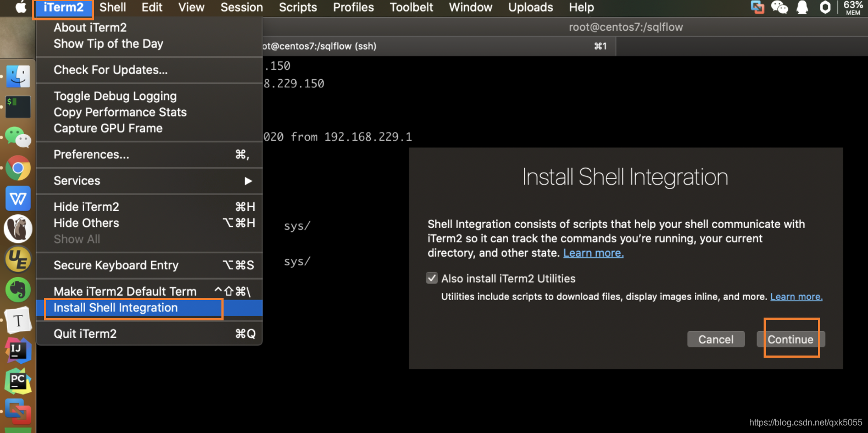Choose Capture GPU Frame
This screenshot has height=433, width=868.
tap(149, 128)
